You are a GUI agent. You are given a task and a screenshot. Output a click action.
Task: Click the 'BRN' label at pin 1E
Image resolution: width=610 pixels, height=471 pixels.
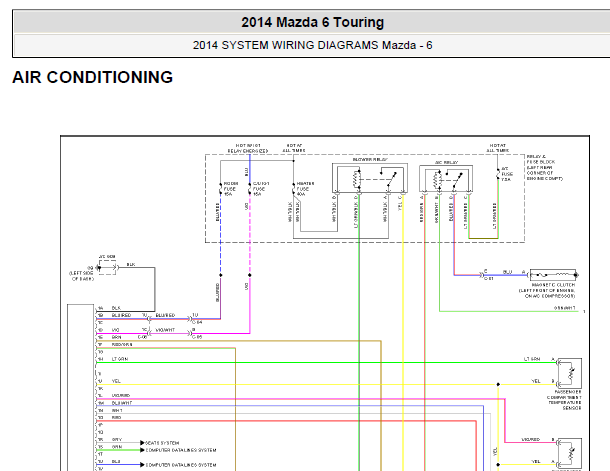tap(116, 337)
